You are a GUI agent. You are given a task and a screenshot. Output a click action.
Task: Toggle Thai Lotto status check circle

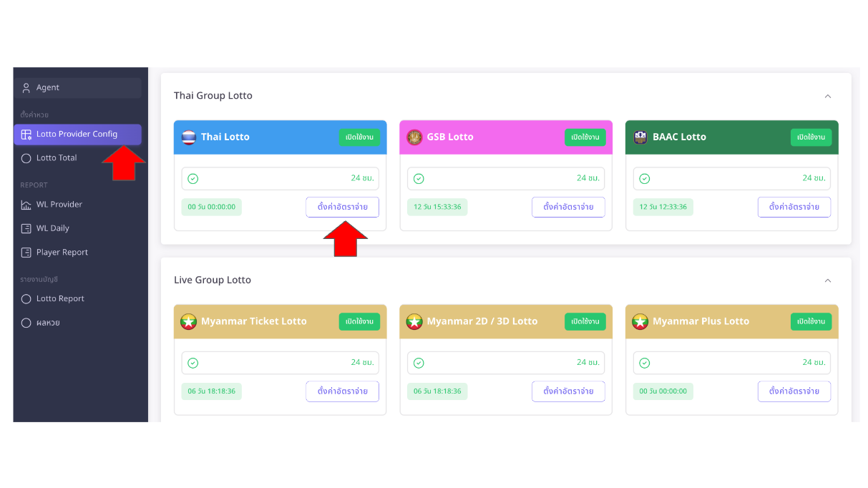[x=192, y=178]
